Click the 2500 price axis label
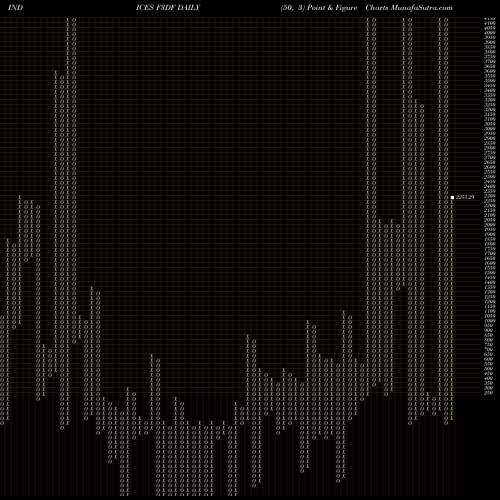This screenshot has height=500, width=500. pos(490,177)
